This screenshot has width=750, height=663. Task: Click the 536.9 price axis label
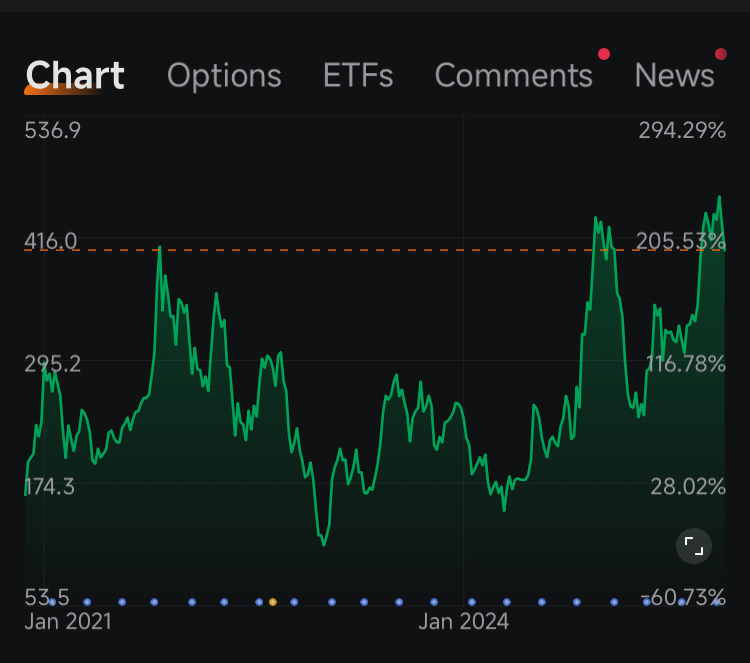53,130
